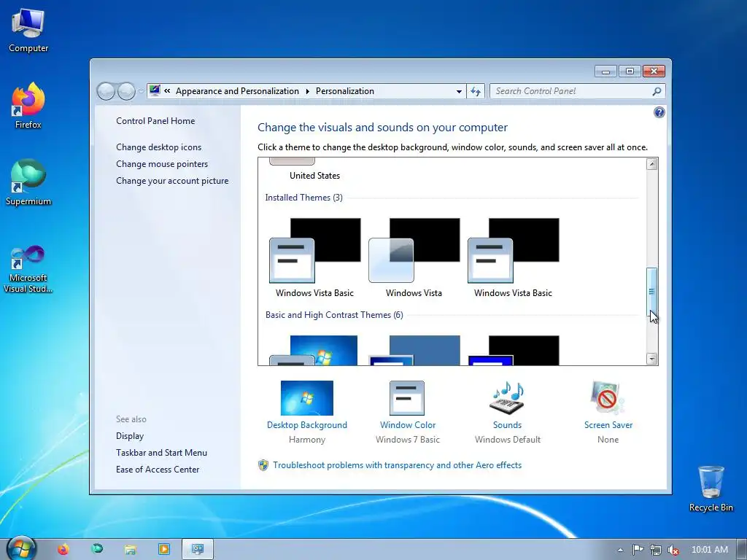Image resolution: width=747 pixels, height=560 pixels.
Task: Open Change your account picture link
Action: pos(172,181)
